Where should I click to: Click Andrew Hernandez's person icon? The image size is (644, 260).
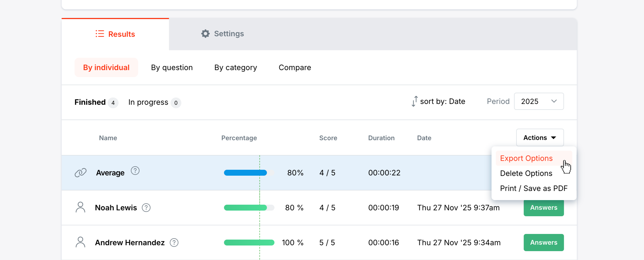pos(80,242)
